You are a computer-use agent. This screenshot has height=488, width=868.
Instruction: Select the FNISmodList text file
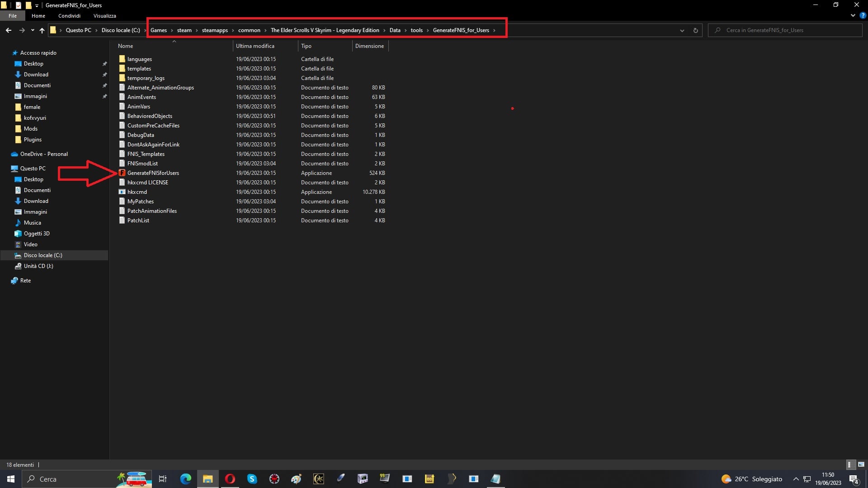(x=142, y=164)
